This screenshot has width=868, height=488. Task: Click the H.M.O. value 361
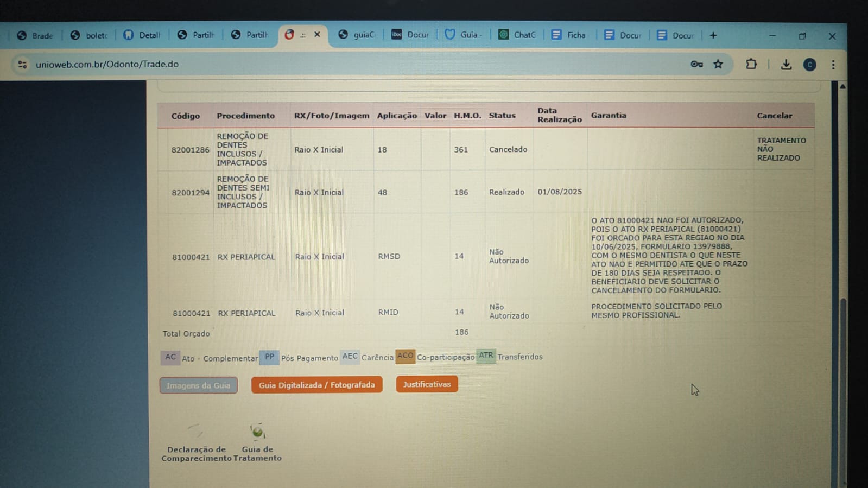coord(461,149)
